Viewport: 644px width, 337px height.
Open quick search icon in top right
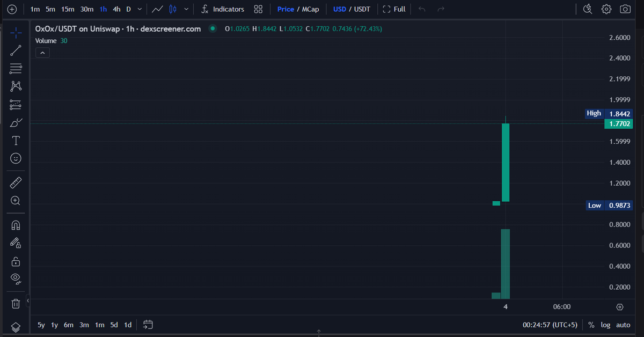point(588,9)
